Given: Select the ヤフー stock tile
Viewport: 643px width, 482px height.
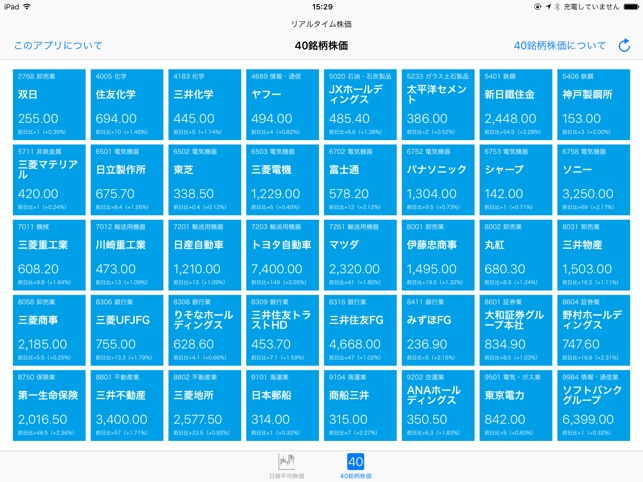Looking at the screenshot, I should click(283, 105).
